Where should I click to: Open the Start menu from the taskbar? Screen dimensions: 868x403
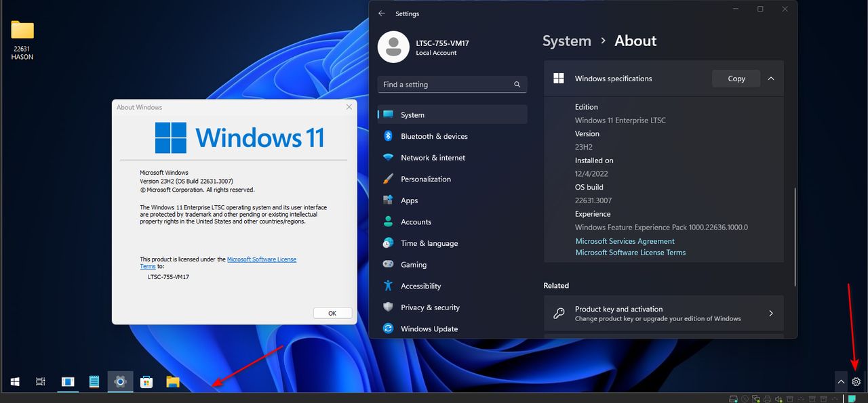pos(14,382)
